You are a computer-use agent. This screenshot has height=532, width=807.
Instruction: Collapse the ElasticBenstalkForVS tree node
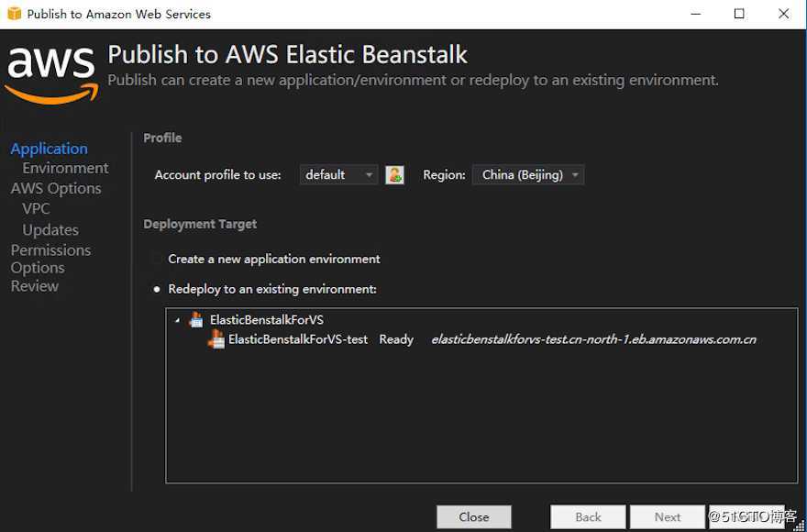pyautogui.click(x=177, y=320)
